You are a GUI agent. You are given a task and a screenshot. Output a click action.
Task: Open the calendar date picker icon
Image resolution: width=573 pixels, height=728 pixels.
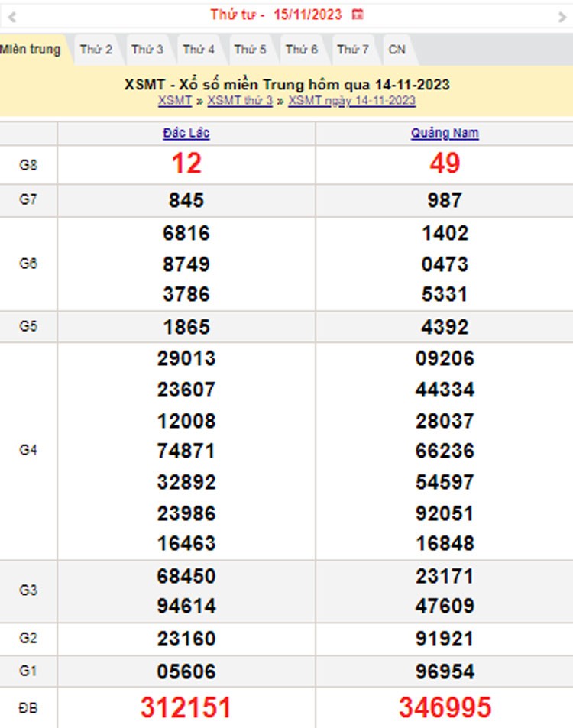[x=358, y=15]
